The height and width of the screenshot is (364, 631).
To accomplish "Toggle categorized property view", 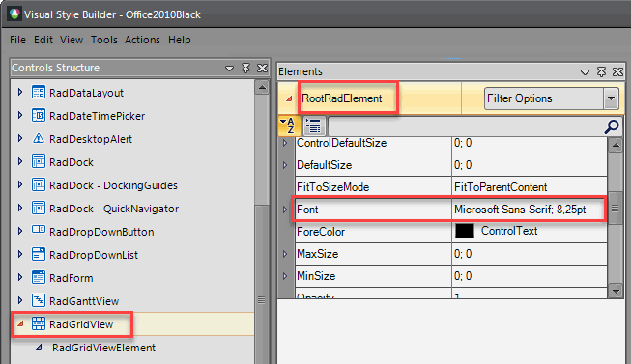I will pos(313,126).
